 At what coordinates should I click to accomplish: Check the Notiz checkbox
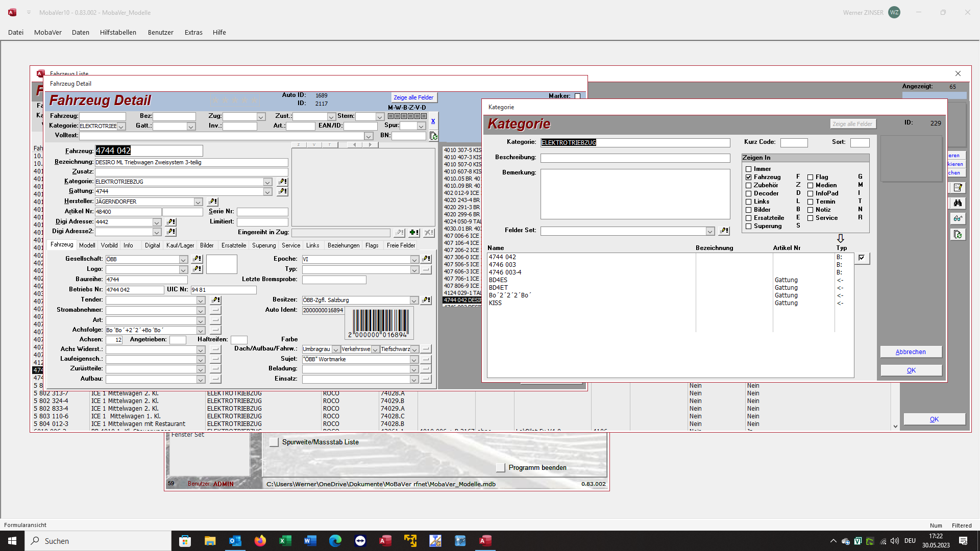[810, 210]
